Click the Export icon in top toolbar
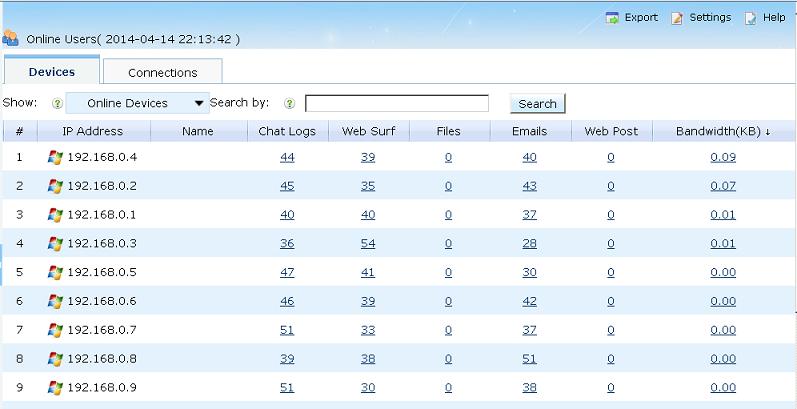Viewport: 797px width, 409px height. 612,18
